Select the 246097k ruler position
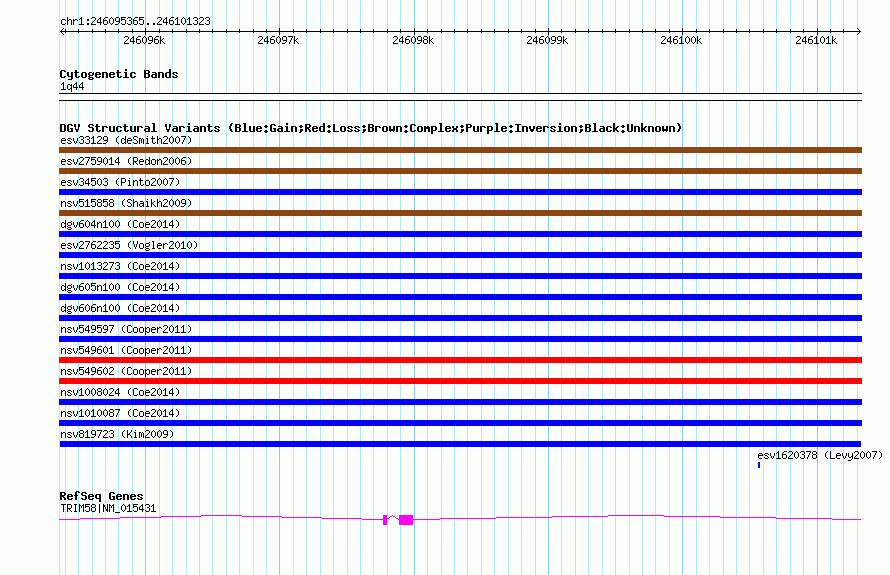This screenshot has height=575, width=890. point(278,40)
